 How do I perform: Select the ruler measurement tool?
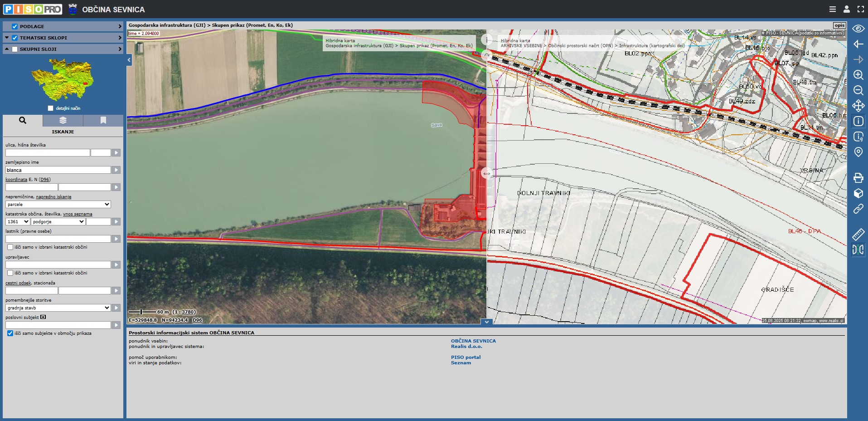(858, 234)
